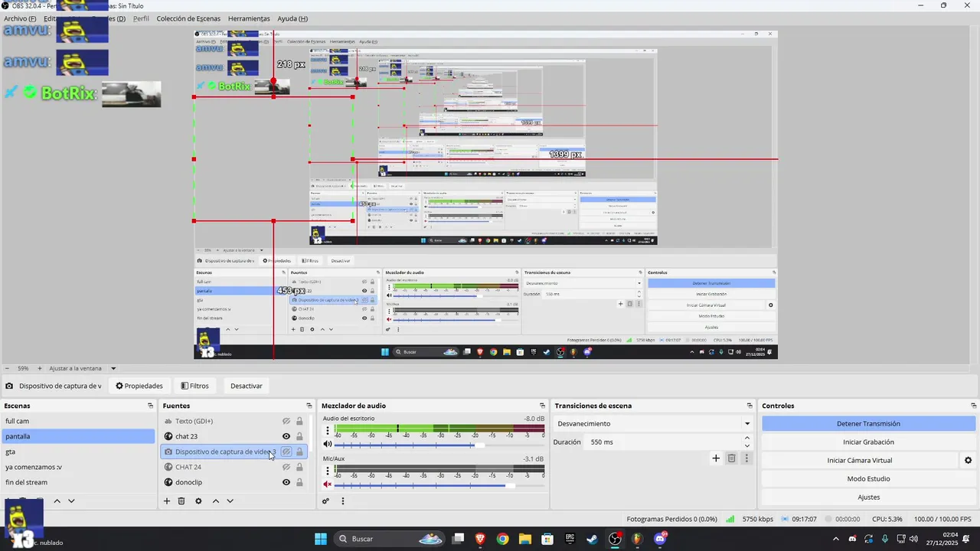Pop out the Escenas dock panel
980x551 pixels.
coord(151,406)
